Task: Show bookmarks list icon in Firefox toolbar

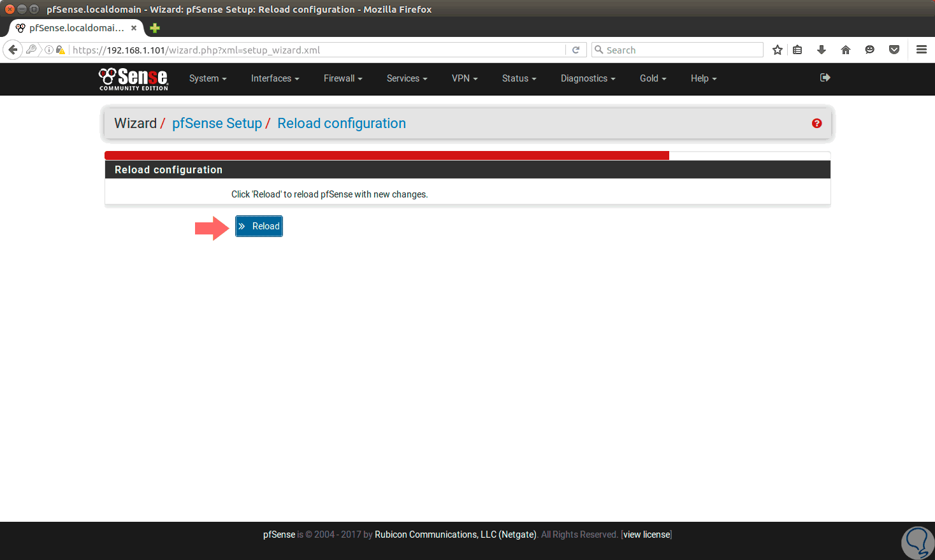Action: coord(797,50)
